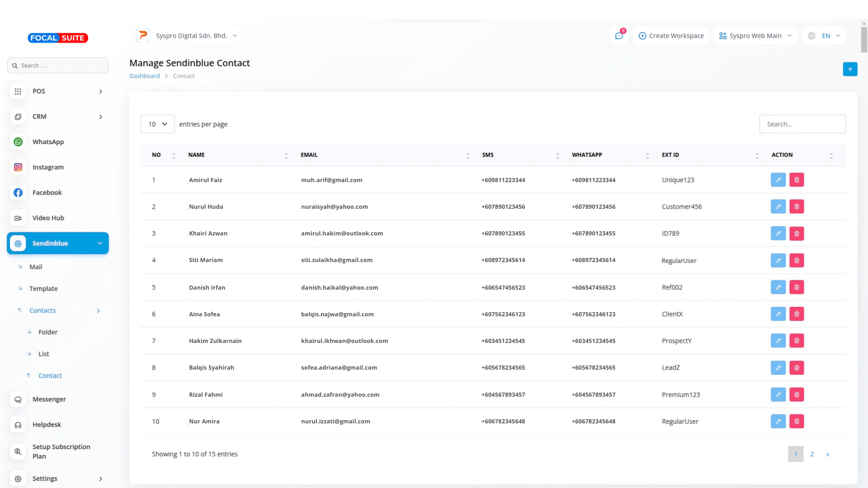This screenshot has width=868, height=488.
Task: Delete the Nurul Huda contact row
Action: [x=797, y=206]
